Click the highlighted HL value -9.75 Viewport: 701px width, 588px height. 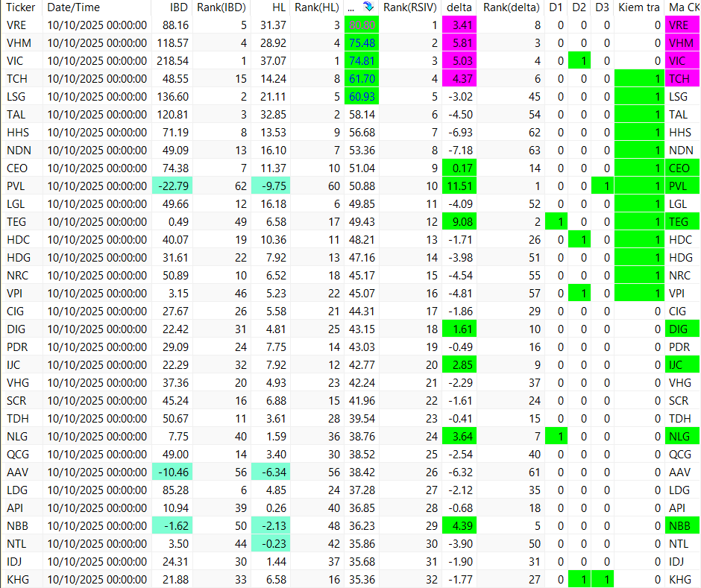[271, 186]
